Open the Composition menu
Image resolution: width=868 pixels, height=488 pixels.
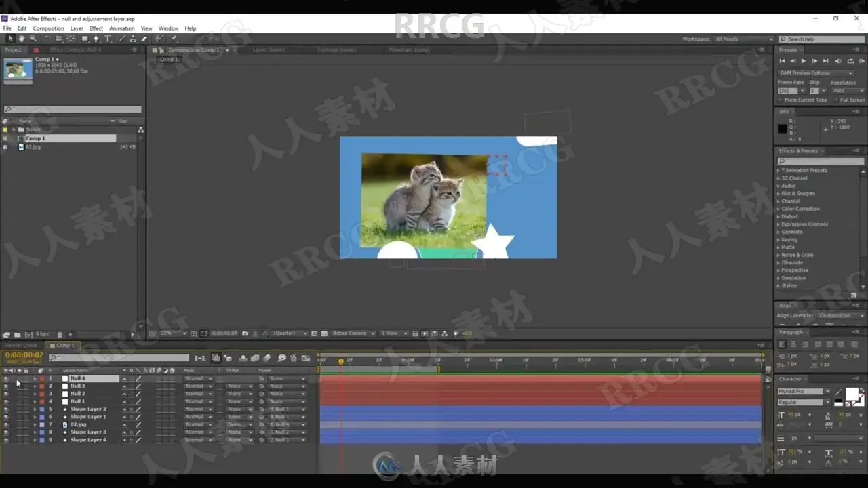click(x=49, y=28)
